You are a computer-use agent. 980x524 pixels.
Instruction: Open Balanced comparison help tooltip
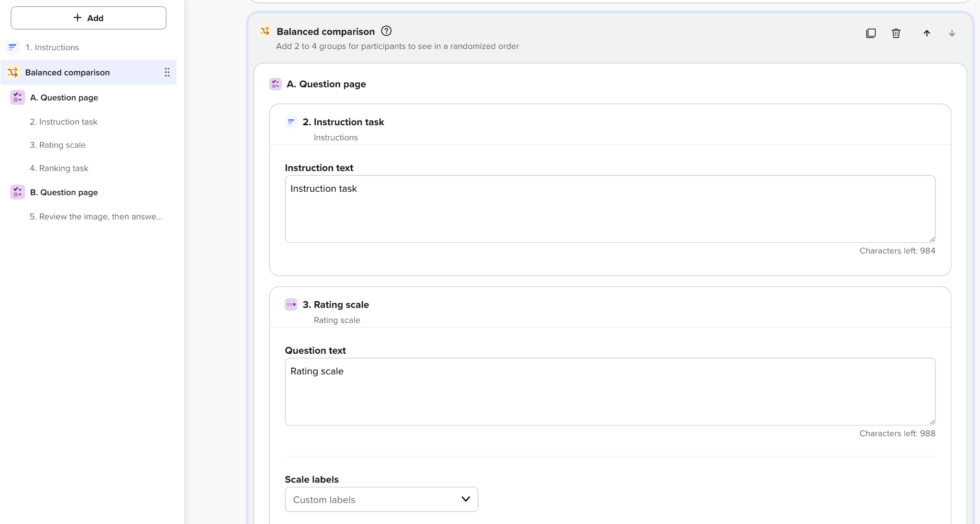(386, 31)
